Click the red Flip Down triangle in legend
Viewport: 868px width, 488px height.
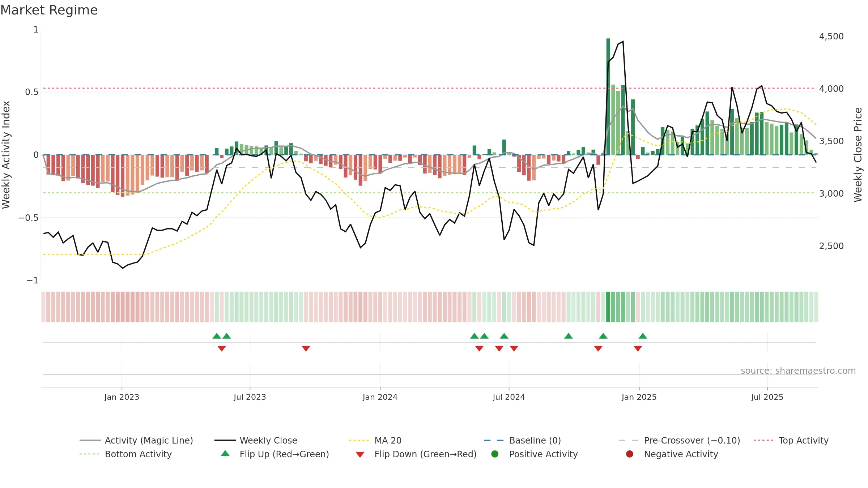360,455
